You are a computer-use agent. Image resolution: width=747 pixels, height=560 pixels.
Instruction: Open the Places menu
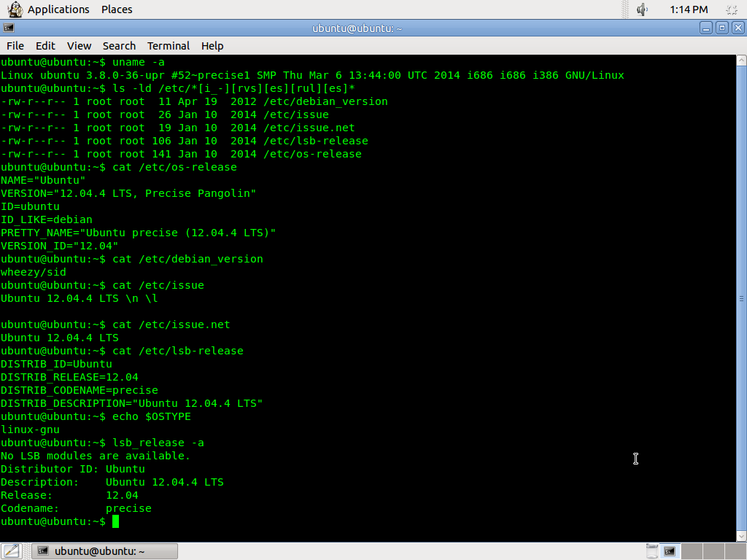(x=117, y=9)
